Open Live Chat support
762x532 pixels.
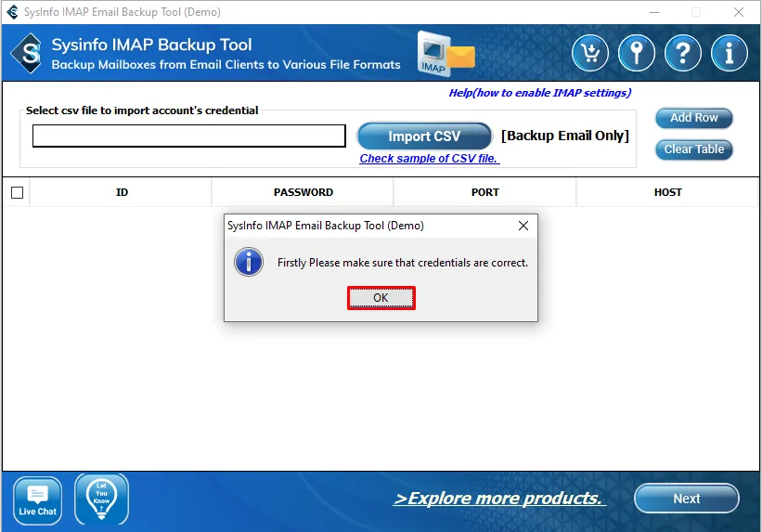[x=38, y=500]
